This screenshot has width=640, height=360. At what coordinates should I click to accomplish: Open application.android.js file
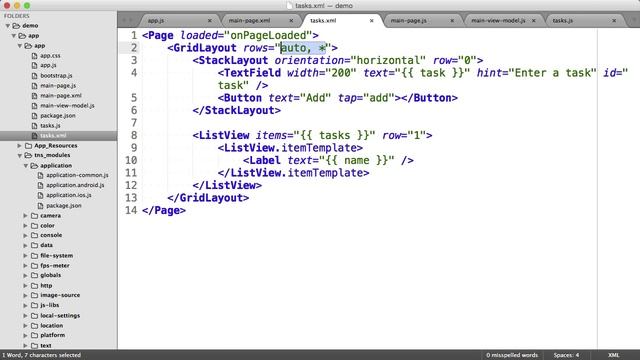click(75, 185)
